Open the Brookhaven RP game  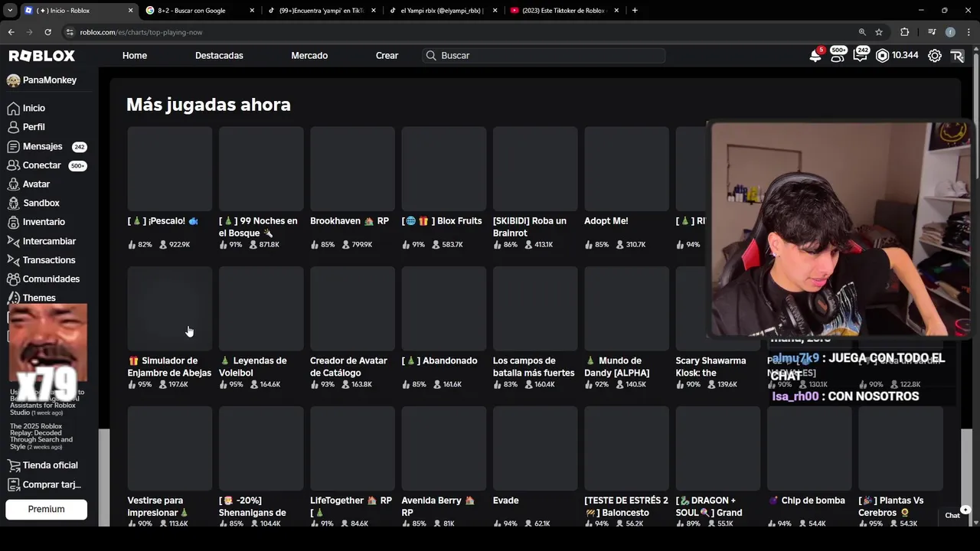pyautogui.click(x=352, y=169)
